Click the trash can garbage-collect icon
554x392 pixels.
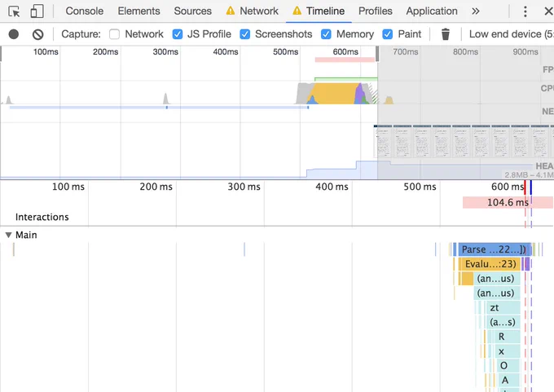446,34
